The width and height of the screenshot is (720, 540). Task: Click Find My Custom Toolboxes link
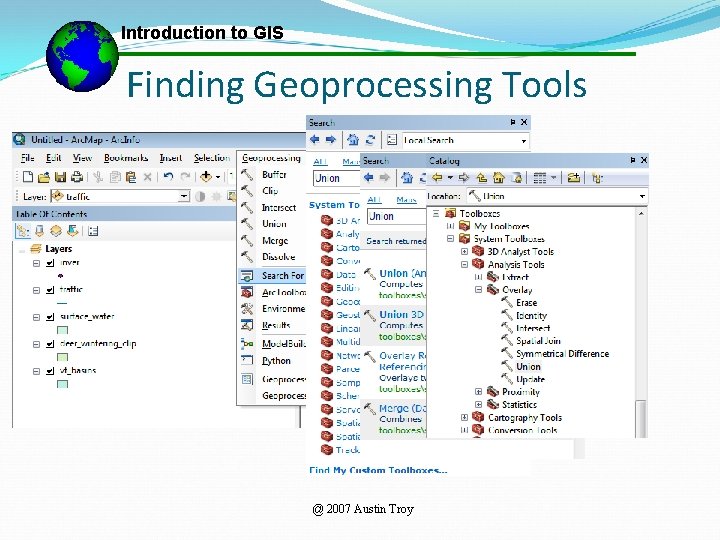(x=378, y=470)
